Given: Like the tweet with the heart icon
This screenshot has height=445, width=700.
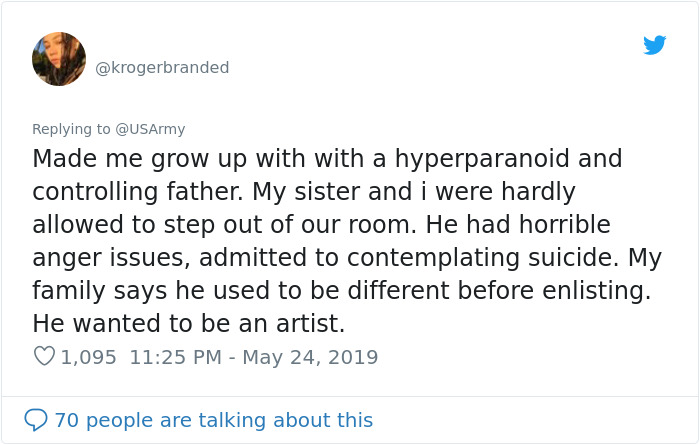Looking at the screenshot, I should pyautogui.click(x=44, y=356).
